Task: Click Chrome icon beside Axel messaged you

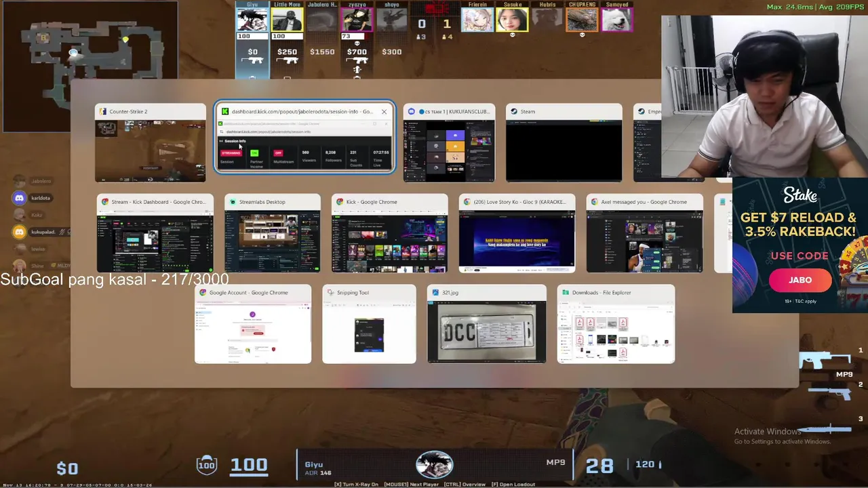Action: pyautogui.click(x=594, y=202)
